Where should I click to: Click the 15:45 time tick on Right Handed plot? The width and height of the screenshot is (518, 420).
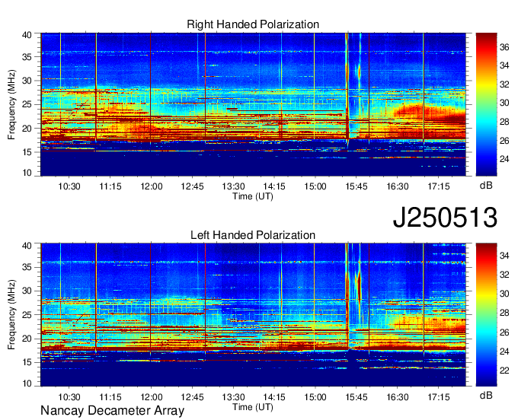click(357, 186)
